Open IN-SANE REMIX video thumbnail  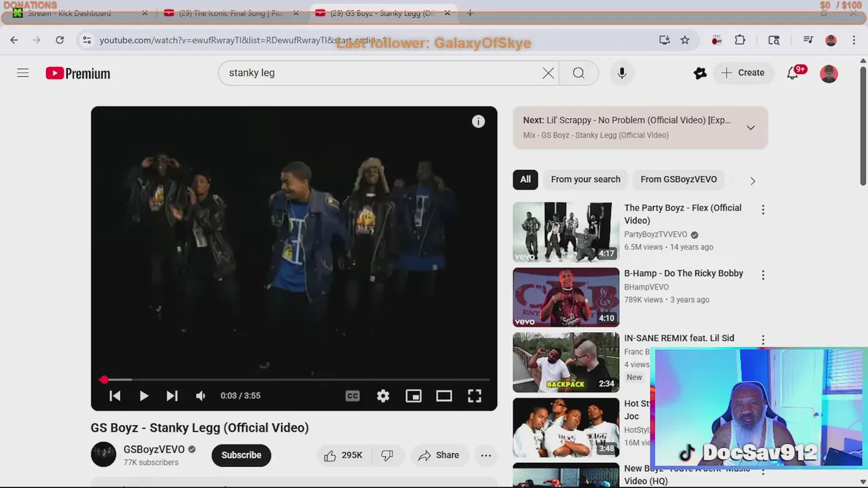tap(566, 362)
